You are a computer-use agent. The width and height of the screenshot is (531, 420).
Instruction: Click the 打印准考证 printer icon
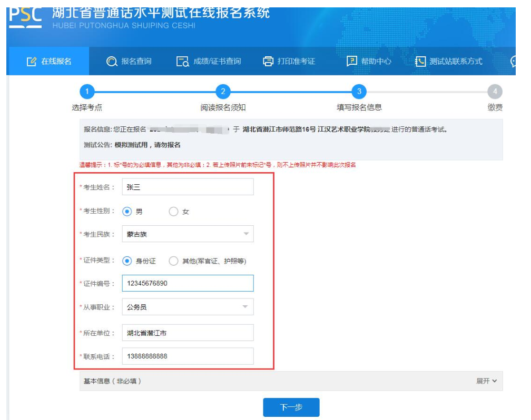pyautogui.click(x=268, y=62)
